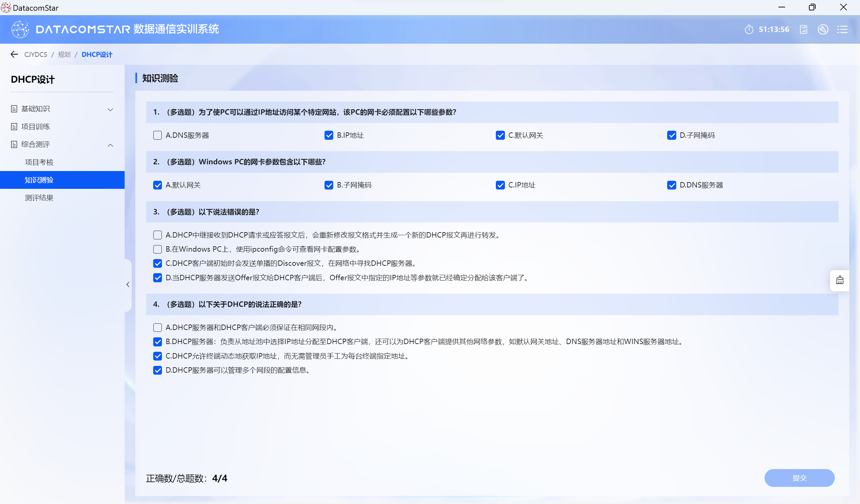Collapse the 综合测评 sidebar section
The width and height of the screenshot is (860, 504).
(110, 145)
